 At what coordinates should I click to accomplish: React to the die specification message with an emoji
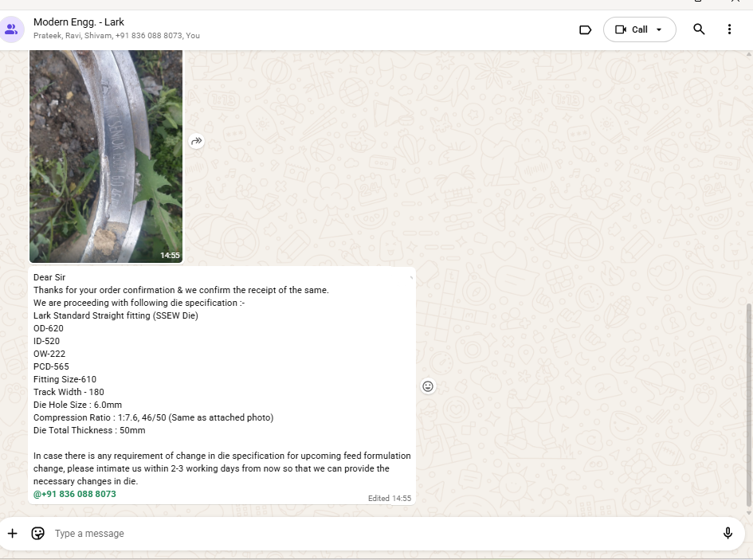(x=428, y=386)
